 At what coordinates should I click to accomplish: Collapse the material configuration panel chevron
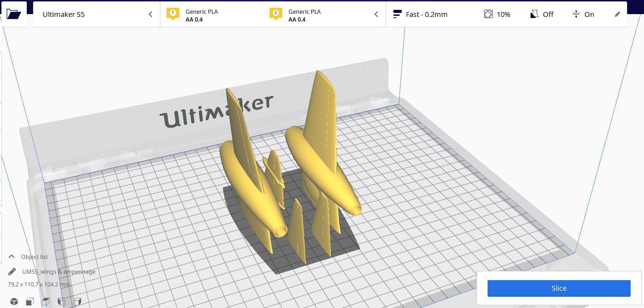point(376,14)
